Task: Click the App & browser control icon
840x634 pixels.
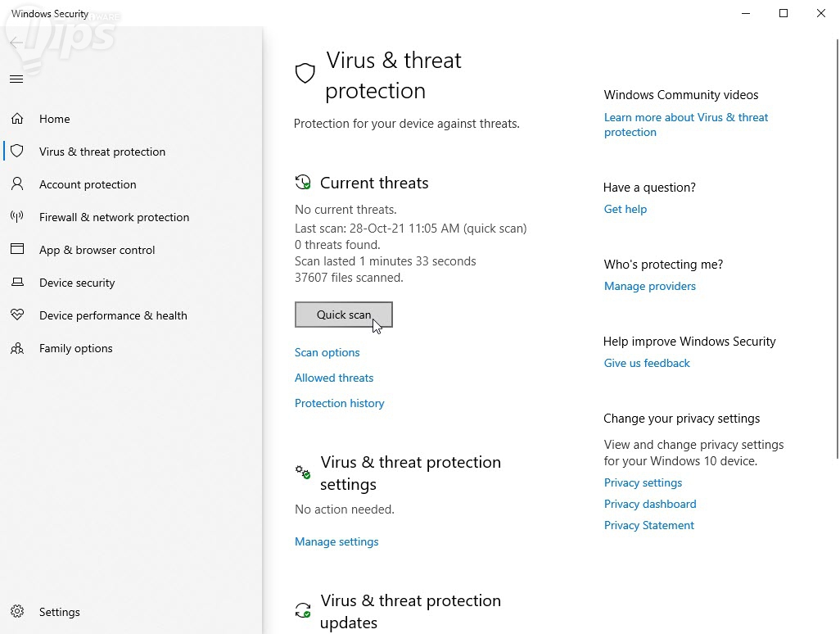Action: click(17, 250)
